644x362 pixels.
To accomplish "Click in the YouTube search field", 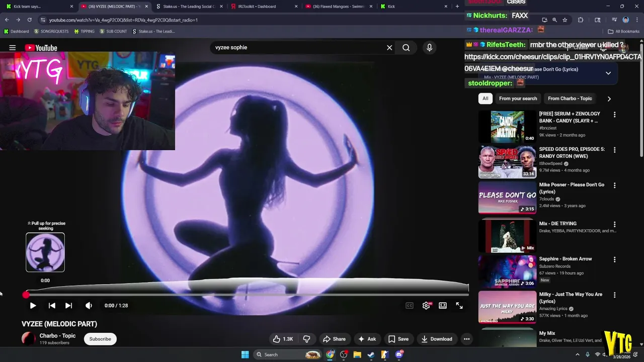I will pos(297,47).
